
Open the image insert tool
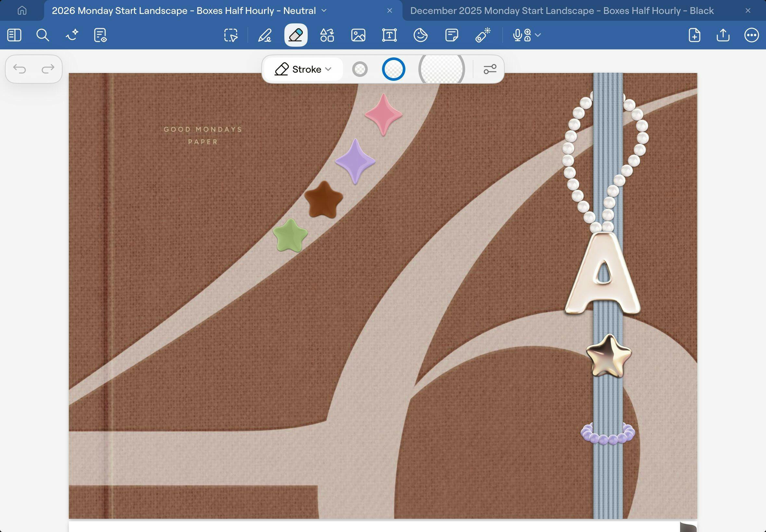[358, 35]
